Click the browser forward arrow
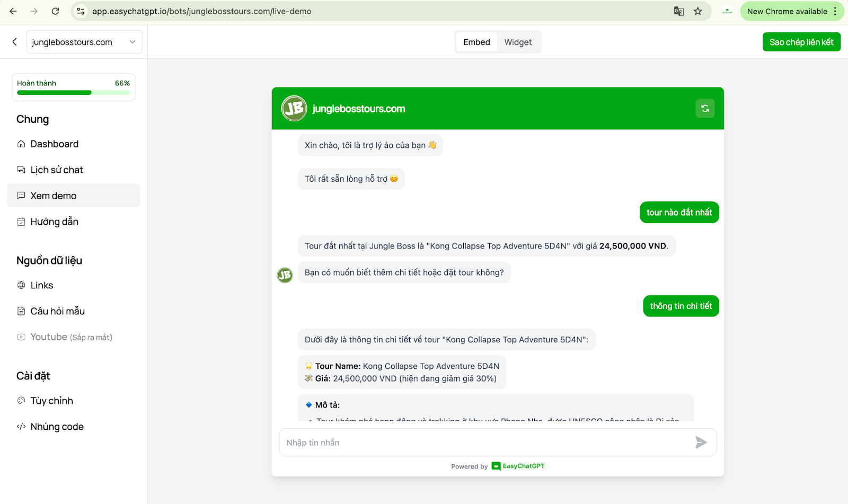Screen dimensions: 848x504 click(34, 11)
